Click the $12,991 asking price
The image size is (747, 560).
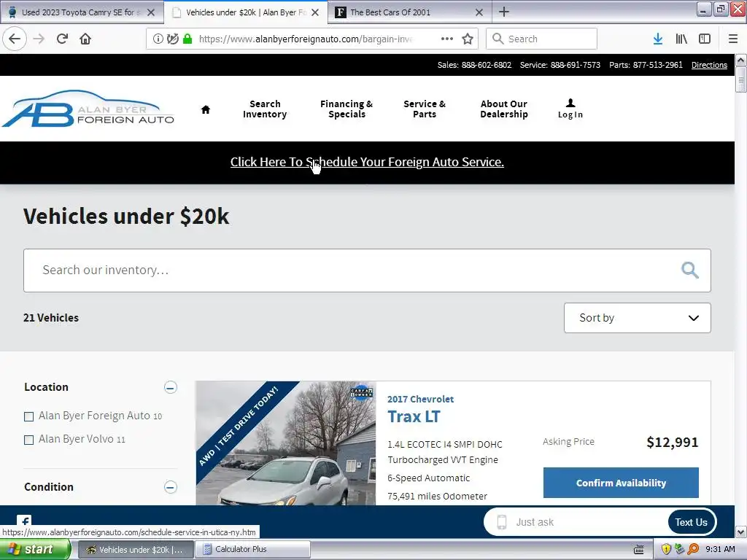point(672,443)
